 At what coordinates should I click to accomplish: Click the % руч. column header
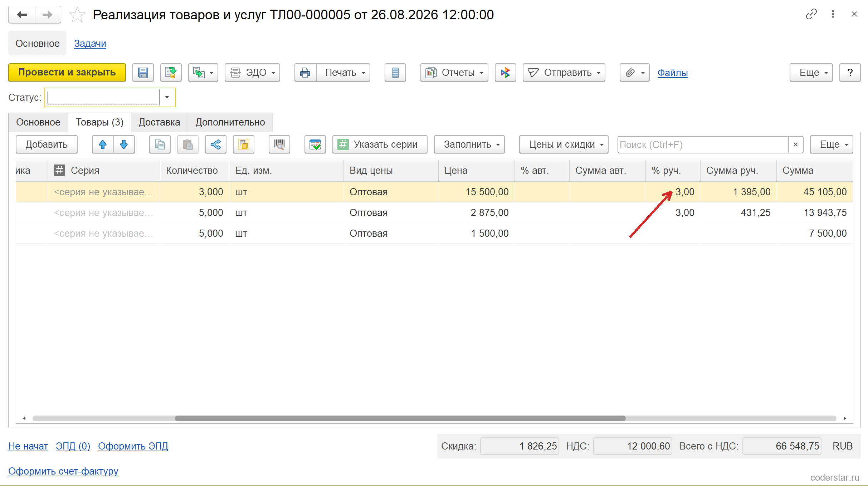click(x=673, y=171)
